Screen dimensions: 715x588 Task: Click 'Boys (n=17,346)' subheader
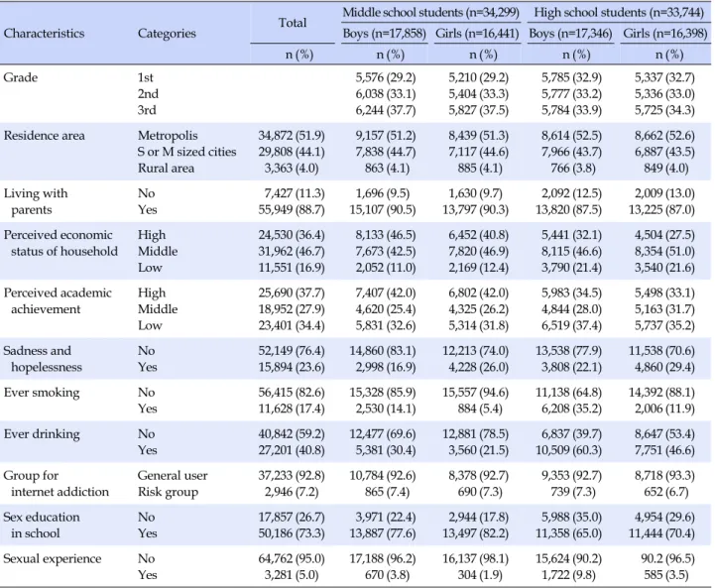point(570,34)
